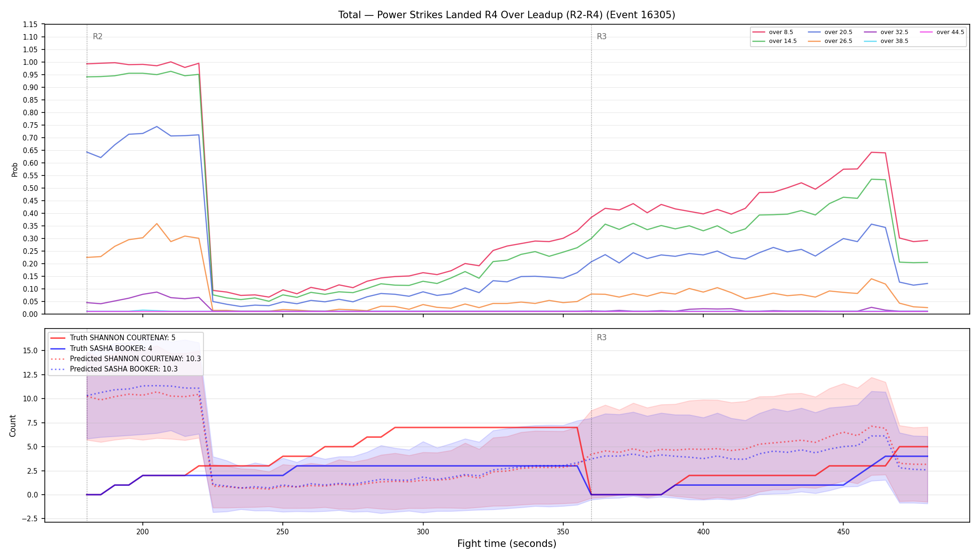
Task: Click the purple 'over 32.5' legend line sample
Action: tap(870, 32)
